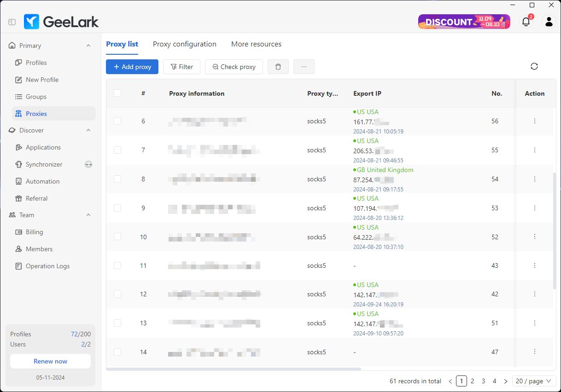Open the Groups section
Image resolution: width=561 pixels, height=392 pixels.
click(35, 97)
